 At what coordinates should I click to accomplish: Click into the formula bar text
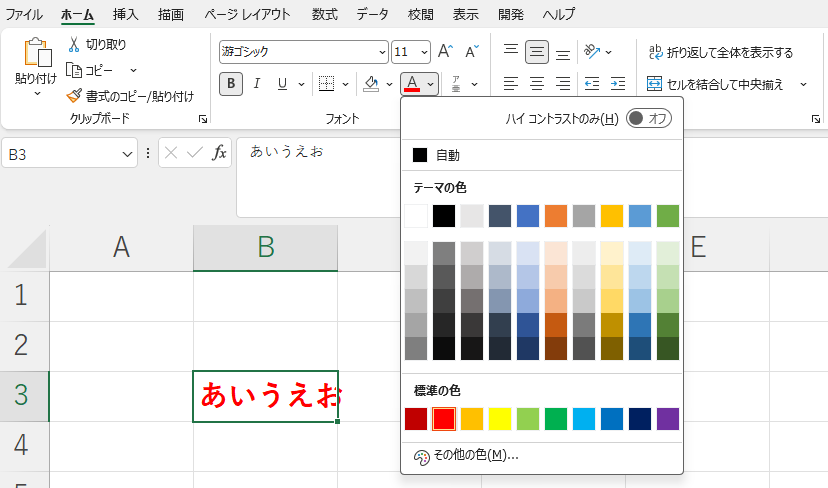(287, 152)
